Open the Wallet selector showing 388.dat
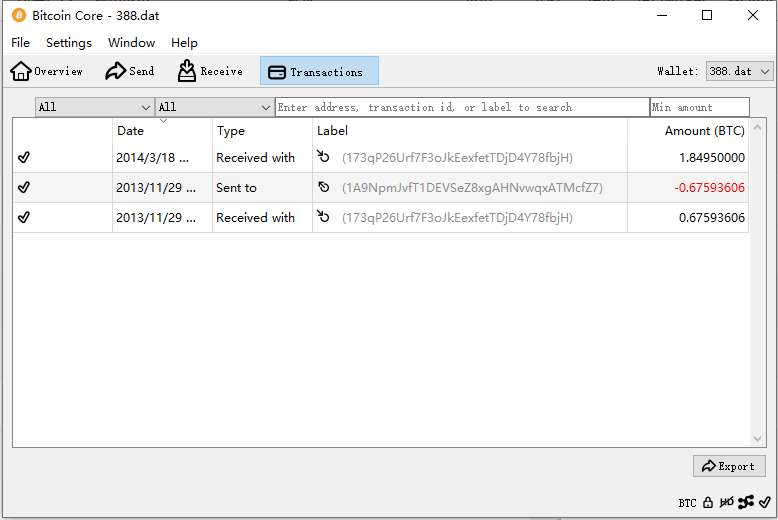The height and width of the screenshot is (520, 778). 739,71
